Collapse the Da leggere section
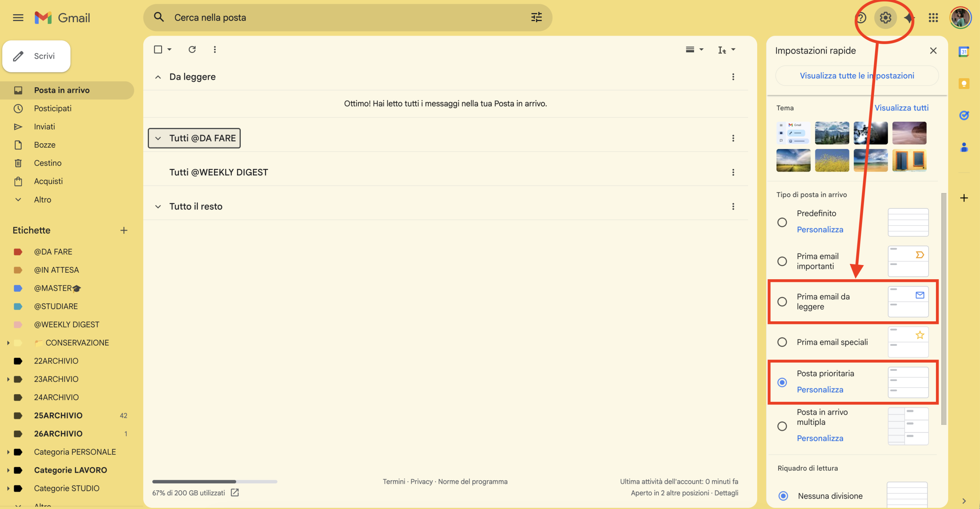Image resolution: width=980 pixels, height=509 pixels. [x=158, y=77]
